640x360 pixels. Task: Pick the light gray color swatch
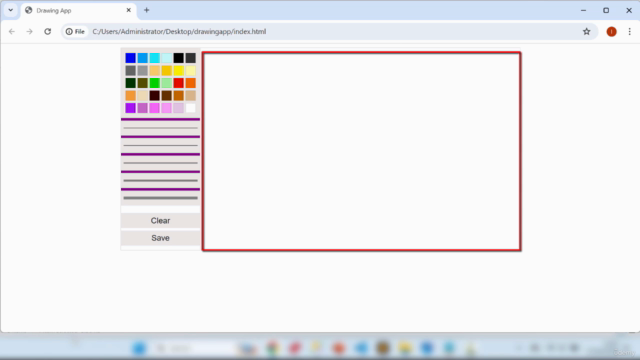[x=142, y=71]
